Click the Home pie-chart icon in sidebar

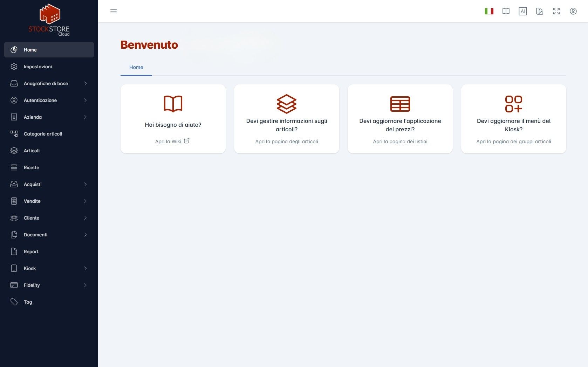point(14,50)
